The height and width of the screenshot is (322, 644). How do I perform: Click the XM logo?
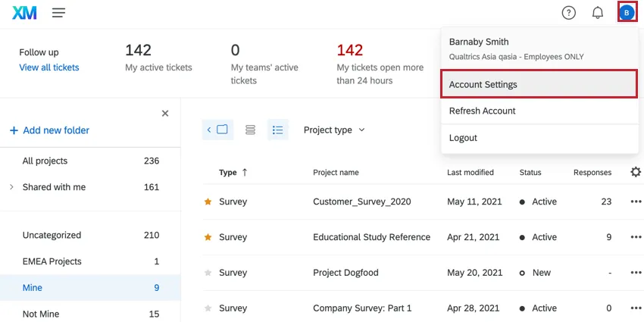tap(25, 13)
